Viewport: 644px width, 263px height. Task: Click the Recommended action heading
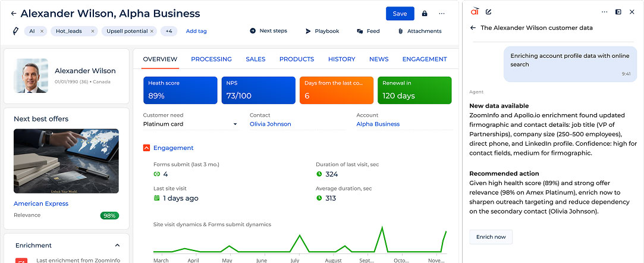pyautogui.click(x=504, y=173)
